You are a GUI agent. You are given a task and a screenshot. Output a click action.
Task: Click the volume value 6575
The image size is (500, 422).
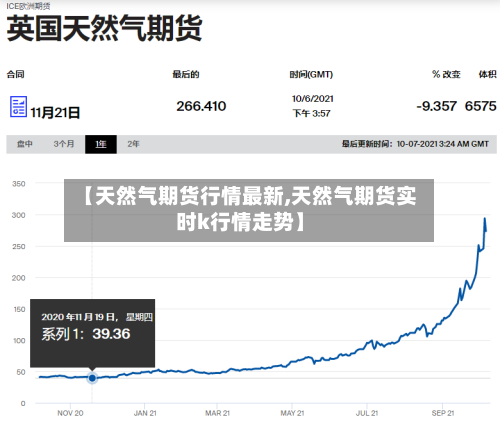coord(481,106)
